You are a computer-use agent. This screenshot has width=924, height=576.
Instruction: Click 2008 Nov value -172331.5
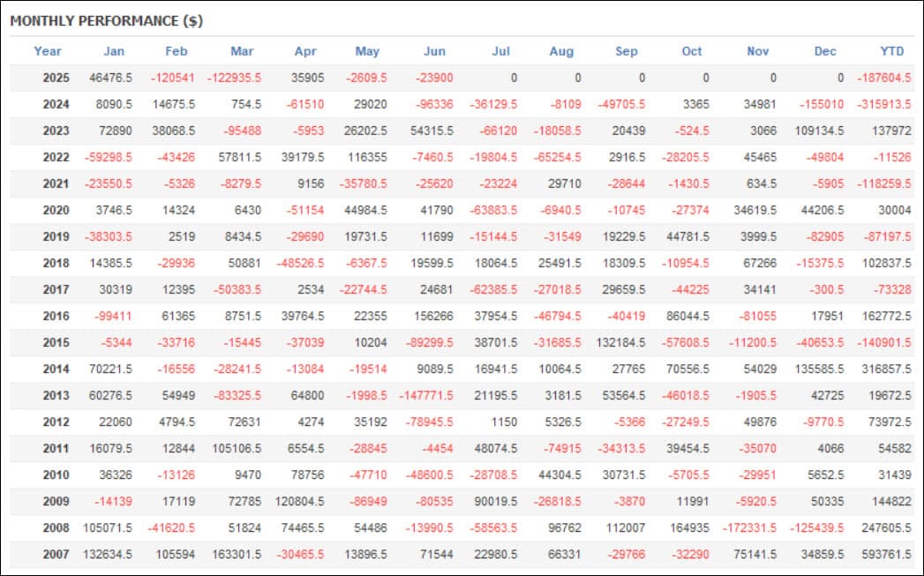click(x=749, y=528)
